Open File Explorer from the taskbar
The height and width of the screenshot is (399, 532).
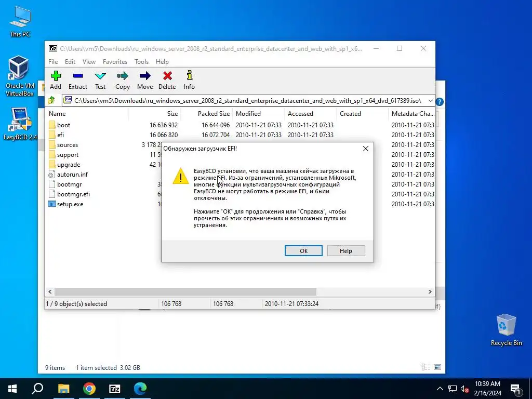64,389
